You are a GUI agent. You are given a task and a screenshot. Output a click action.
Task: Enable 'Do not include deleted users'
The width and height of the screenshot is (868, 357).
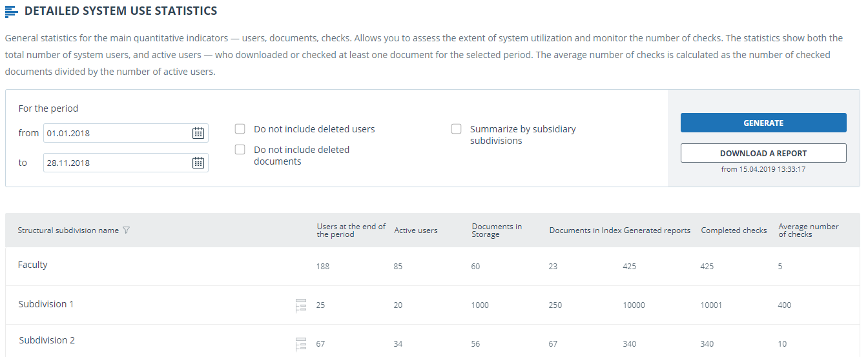coord(240,129)
